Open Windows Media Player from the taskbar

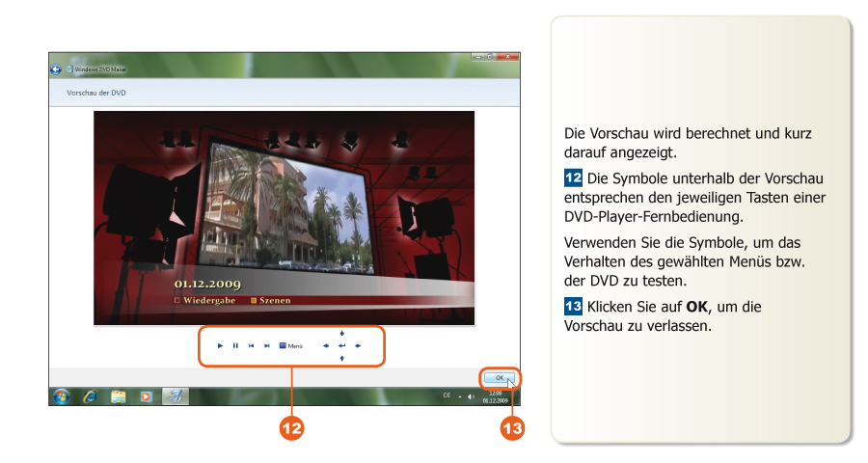point(146,396)
